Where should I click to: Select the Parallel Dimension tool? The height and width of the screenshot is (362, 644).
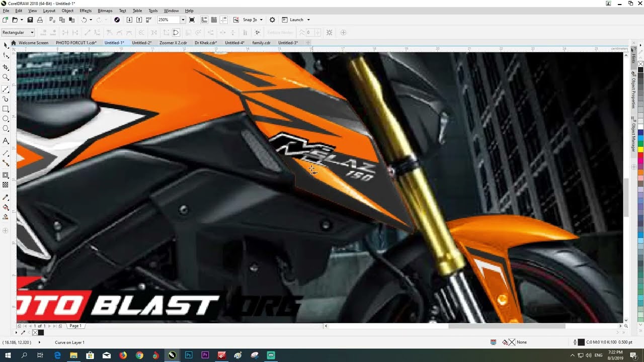(6, 153)
